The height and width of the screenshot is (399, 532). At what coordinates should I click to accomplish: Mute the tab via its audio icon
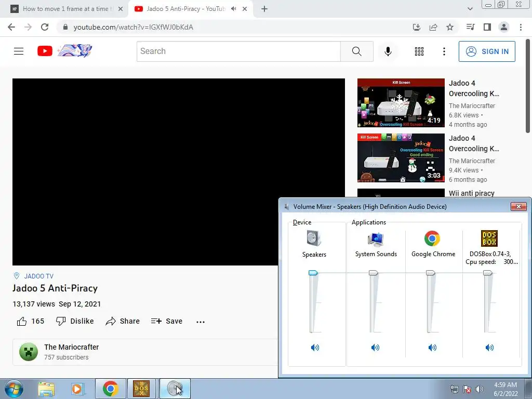point(233,9)
